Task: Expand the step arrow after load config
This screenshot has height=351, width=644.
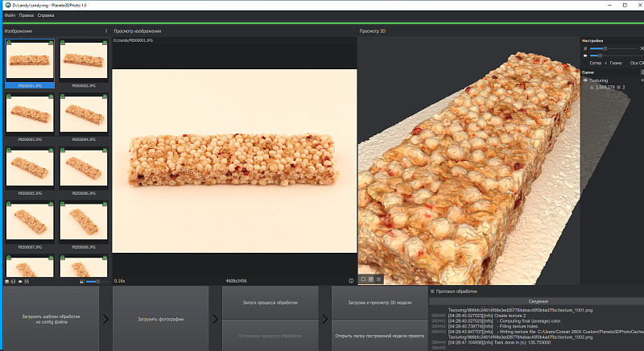Action: (x=105, y=319)
